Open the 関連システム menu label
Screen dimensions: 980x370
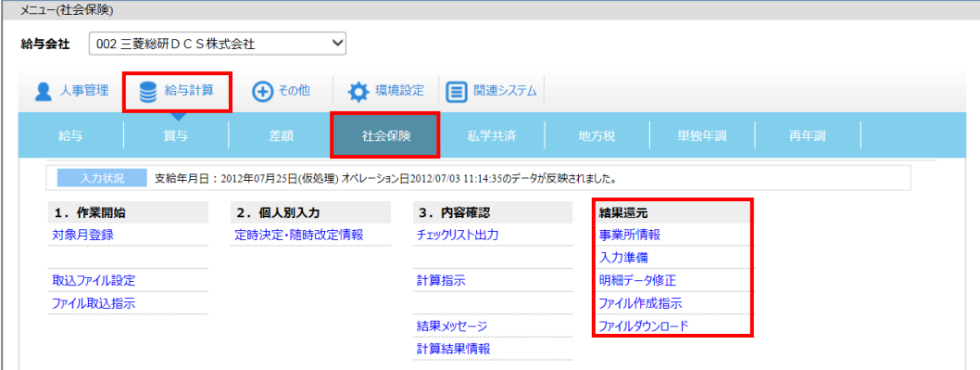point(505,92)
